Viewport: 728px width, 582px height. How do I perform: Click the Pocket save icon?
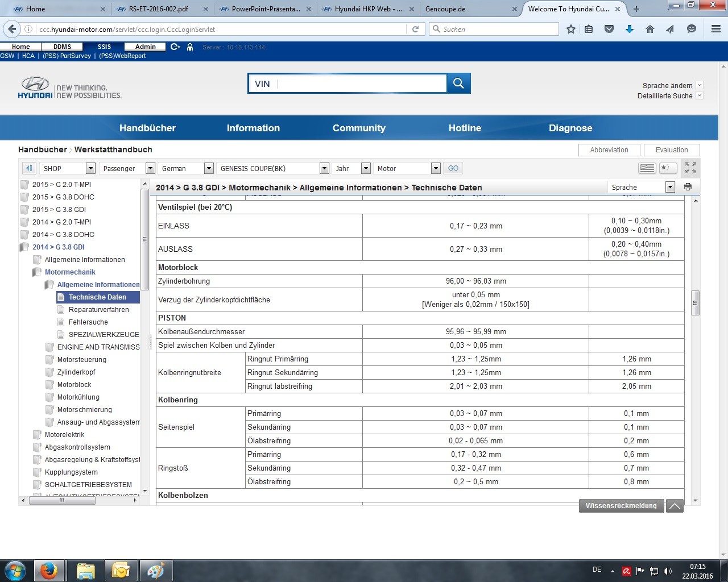(x=609, y=29)
